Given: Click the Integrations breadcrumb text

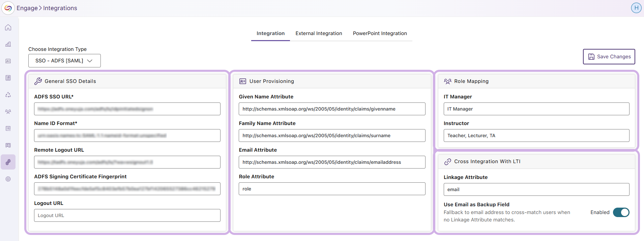Looking at the screenshot, I should tap(60, 8).
